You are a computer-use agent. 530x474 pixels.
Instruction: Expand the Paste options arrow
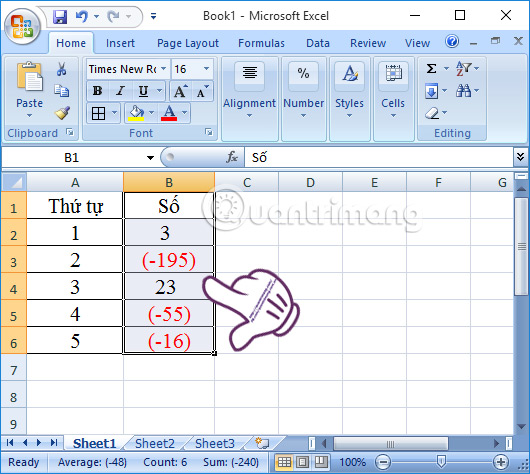[x=30, y=116]
